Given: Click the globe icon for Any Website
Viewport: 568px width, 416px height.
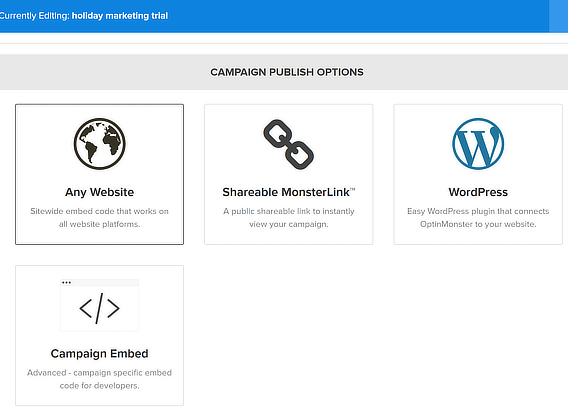Looking at the screenshot, I should (x=100, y=144).
